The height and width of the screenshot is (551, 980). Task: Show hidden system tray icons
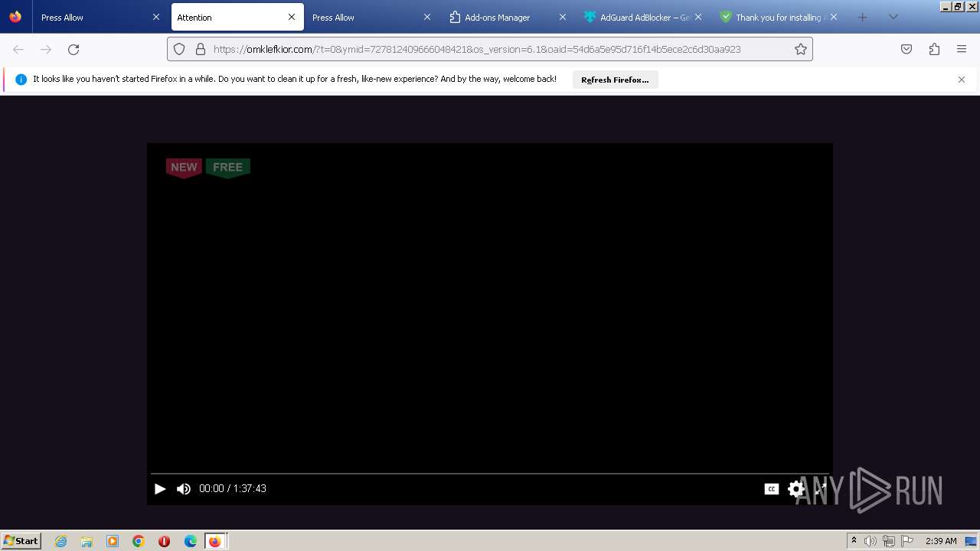pos(854,541)
